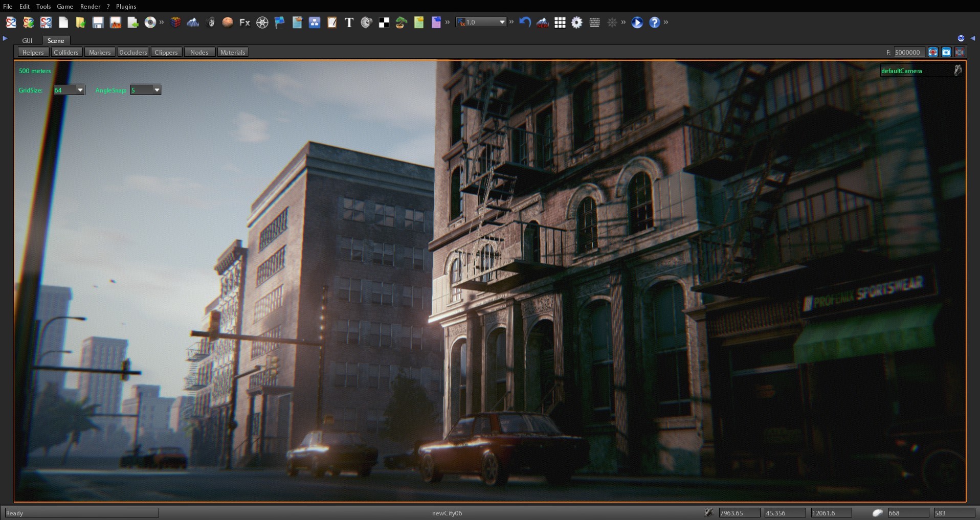Switch to the GUI tab
Image resolution: width=980 pixels, height=520 pixels.
(27, 40)
